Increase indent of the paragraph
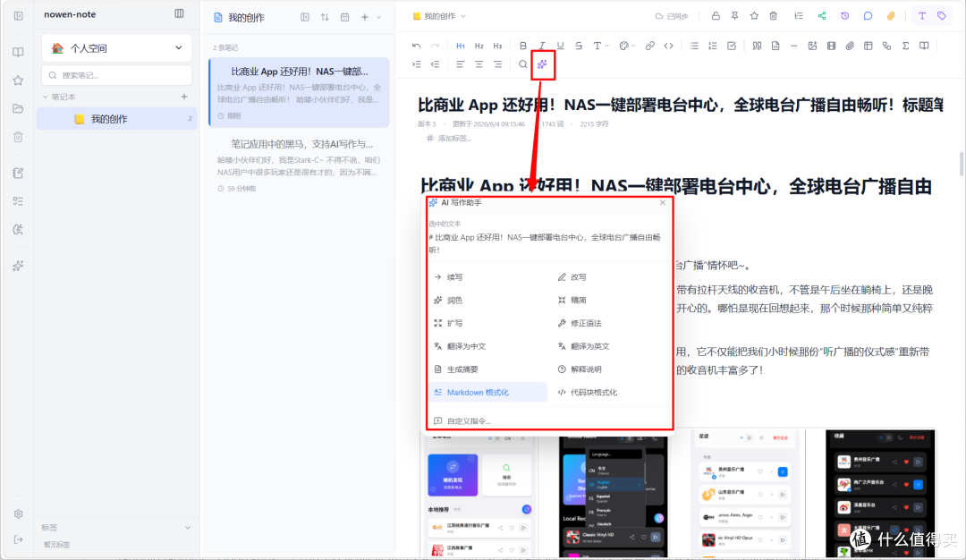966x560 pixels. pyautogui.click(x=417, y=64)
